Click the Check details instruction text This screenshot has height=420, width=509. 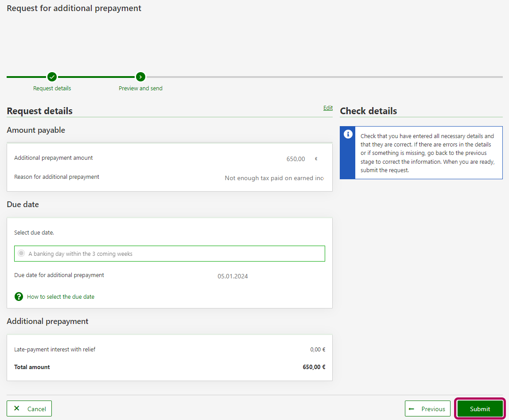(x=427, y=153)
